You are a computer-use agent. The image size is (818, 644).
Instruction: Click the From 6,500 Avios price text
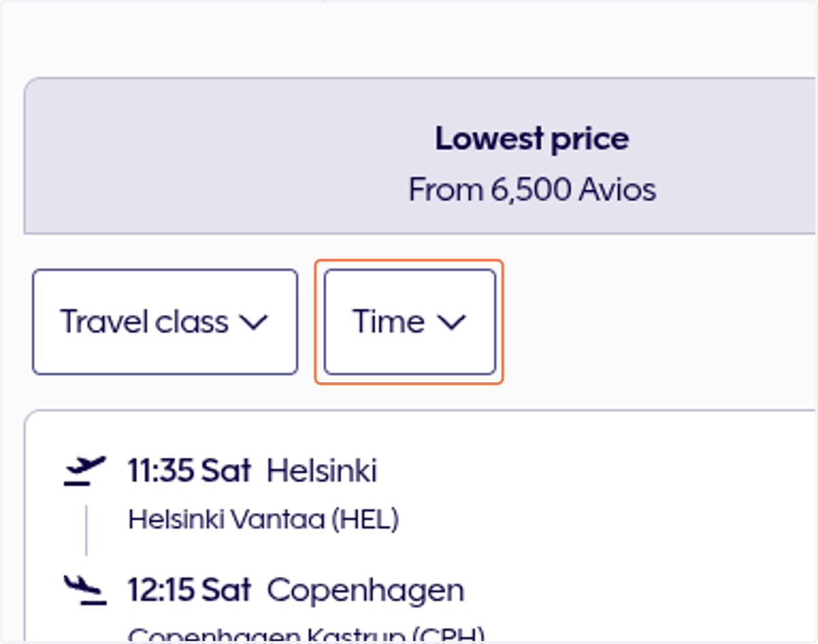click(532, 189)
